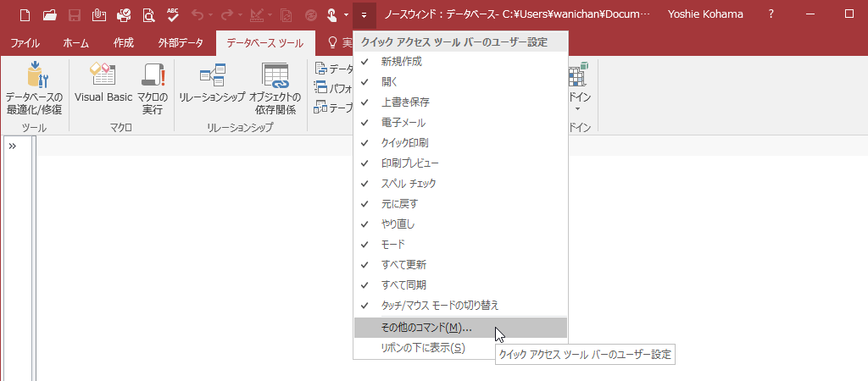Click the View mode ruler-pencil icon

[256, 15]
